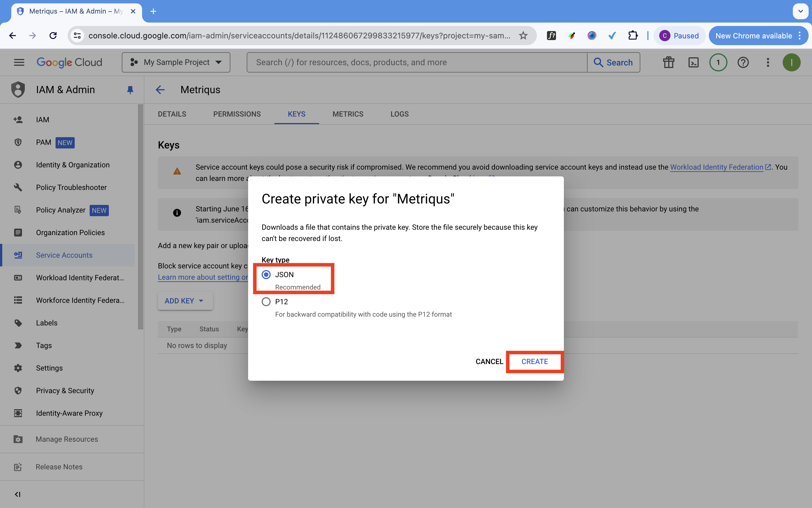Click the IAM & Admin shield icon

[x=18, y=90]
